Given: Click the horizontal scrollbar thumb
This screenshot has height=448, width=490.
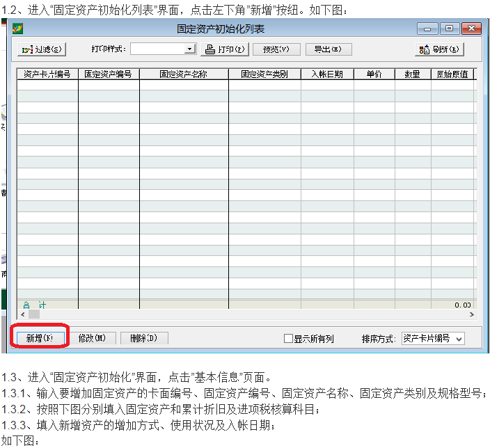Looking at the screenshot, I should point(34,314).
